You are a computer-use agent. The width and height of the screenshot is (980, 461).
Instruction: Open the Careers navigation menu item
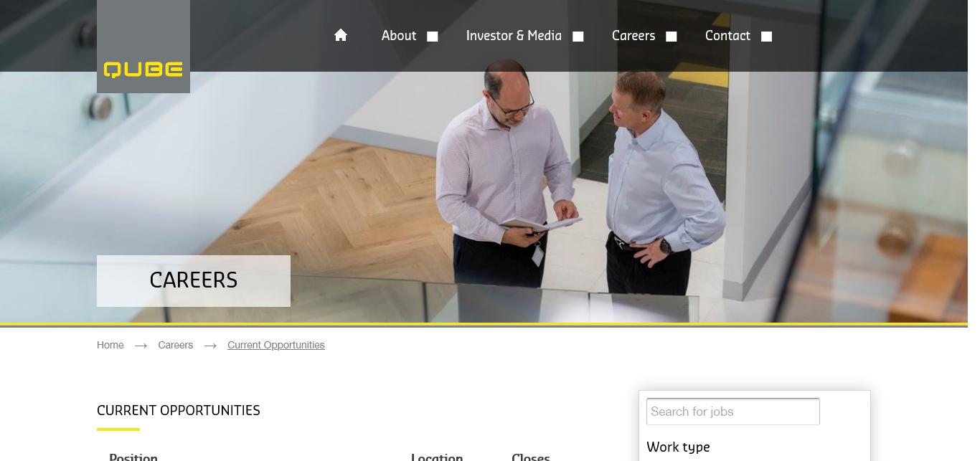click(x=633, y=36)
